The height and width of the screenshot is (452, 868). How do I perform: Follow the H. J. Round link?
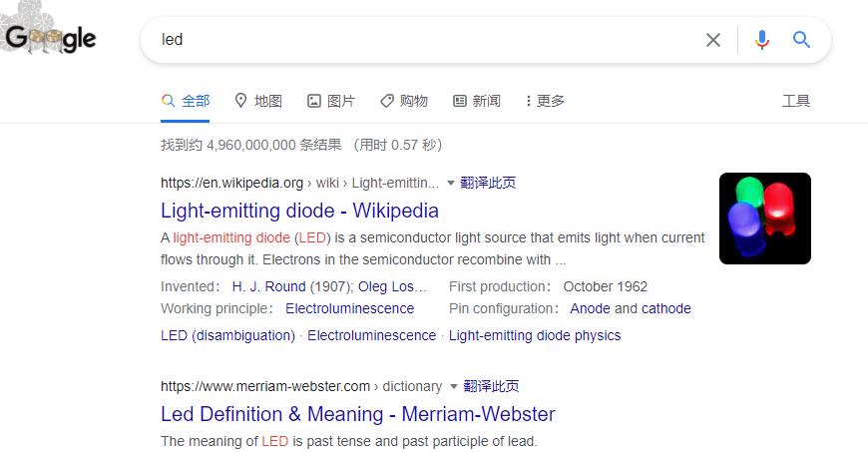[x=268, y=286]
